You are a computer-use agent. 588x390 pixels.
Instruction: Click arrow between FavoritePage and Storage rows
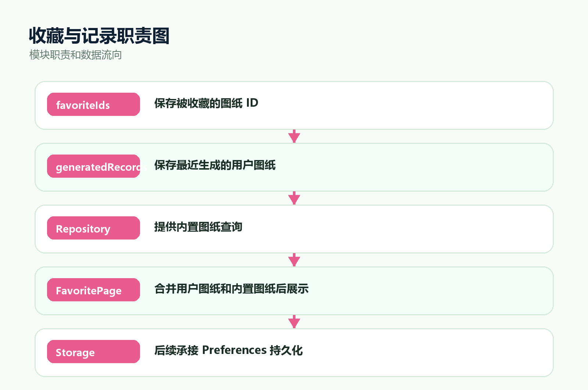point(294,322)
